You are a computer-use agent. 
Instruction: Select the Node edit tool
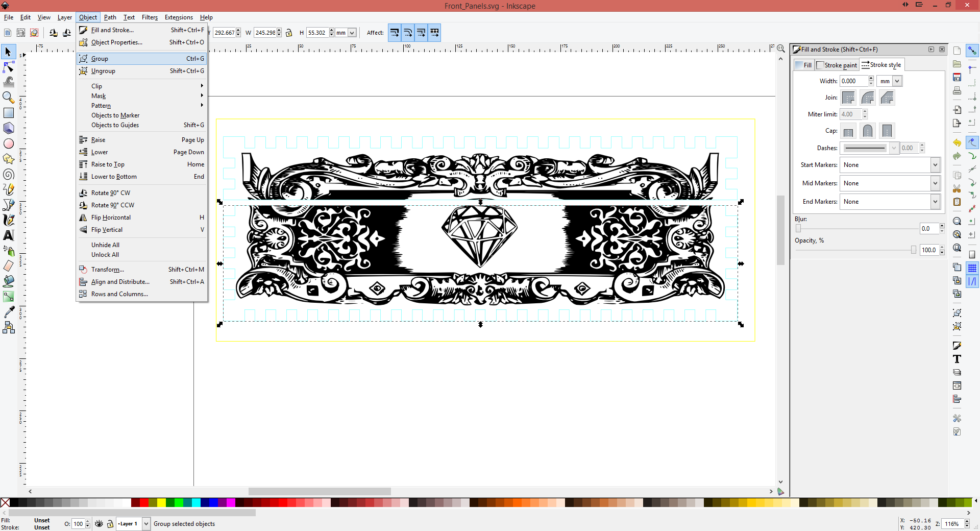(x=8, y=67)
